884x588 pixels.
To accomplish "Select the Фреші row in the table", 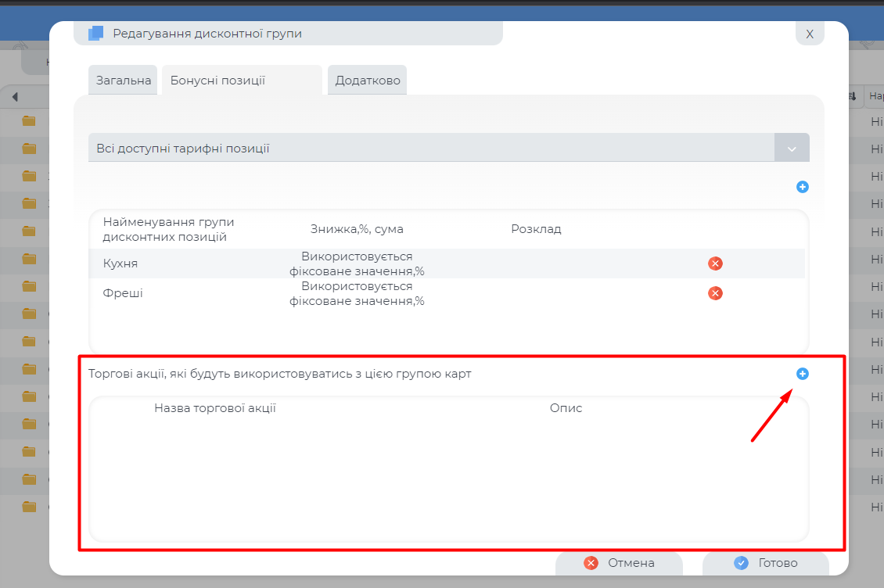I will click(x=123, y=293).
